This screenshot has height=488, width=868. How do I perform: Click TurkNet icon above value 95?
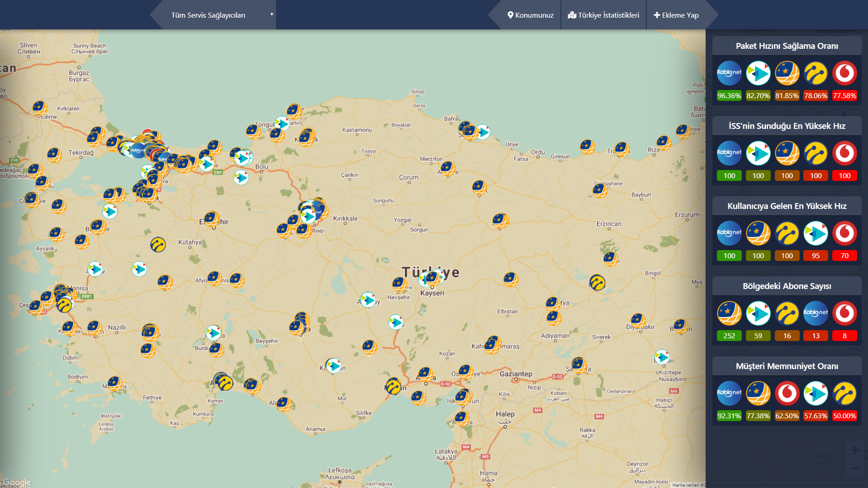pyautogui.click(x=816, y=233)
